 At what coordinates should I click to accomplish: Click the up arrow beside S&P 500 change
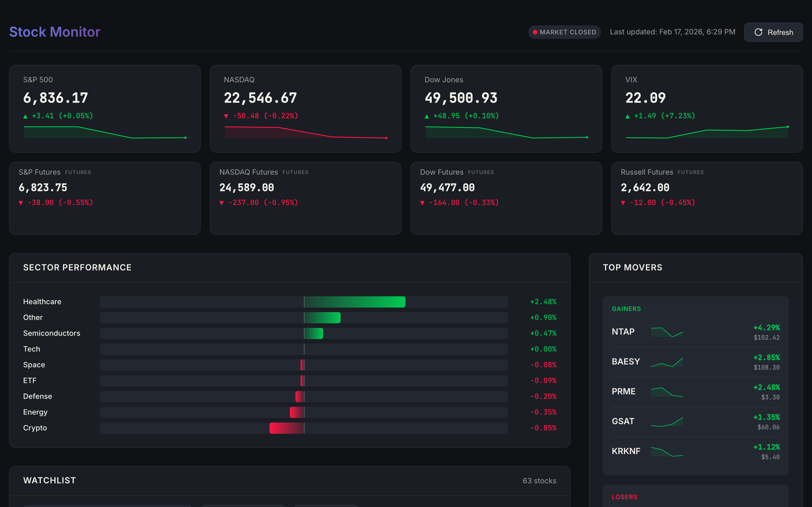click(x=25, y=116)
